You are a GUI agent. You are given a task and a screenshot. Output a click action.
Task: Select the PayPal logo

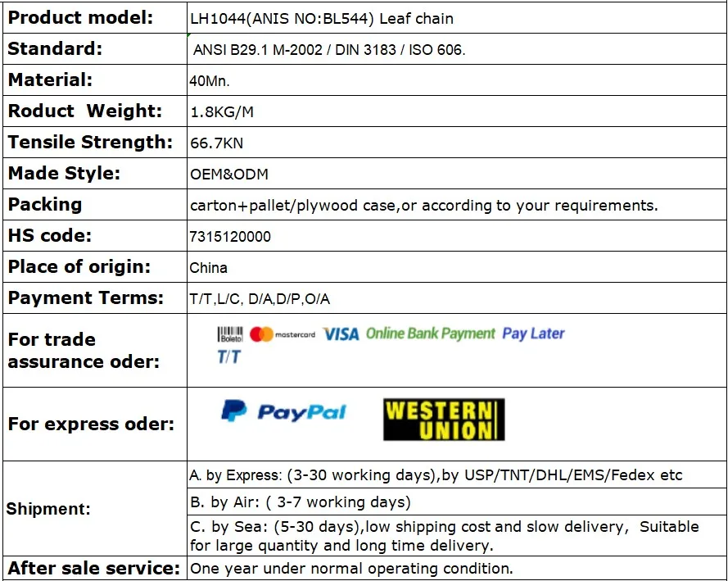pyautogui.click(x=283, y=411)
